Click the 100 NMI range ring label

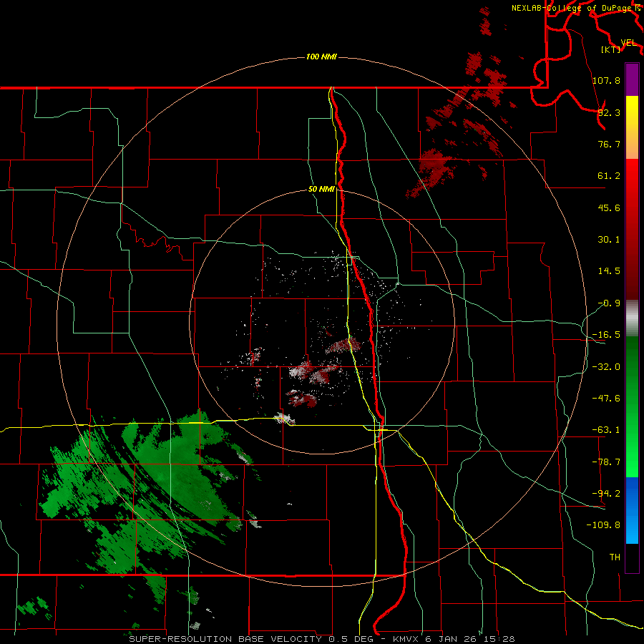(x=321, y=57)
